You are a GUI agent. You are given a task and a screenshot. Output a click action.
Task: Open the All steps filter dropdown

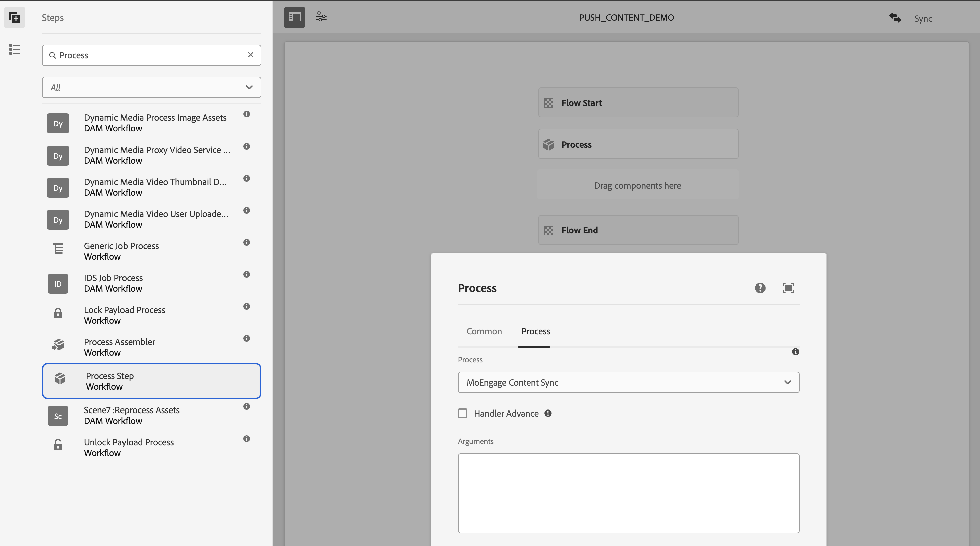152,87
